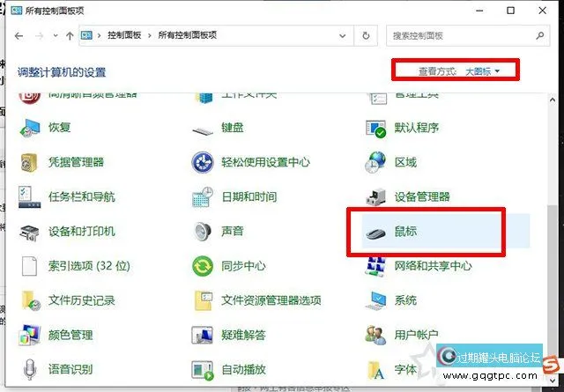
Task: Open the 用户帐户 people icon
Action: coord(375,335)
